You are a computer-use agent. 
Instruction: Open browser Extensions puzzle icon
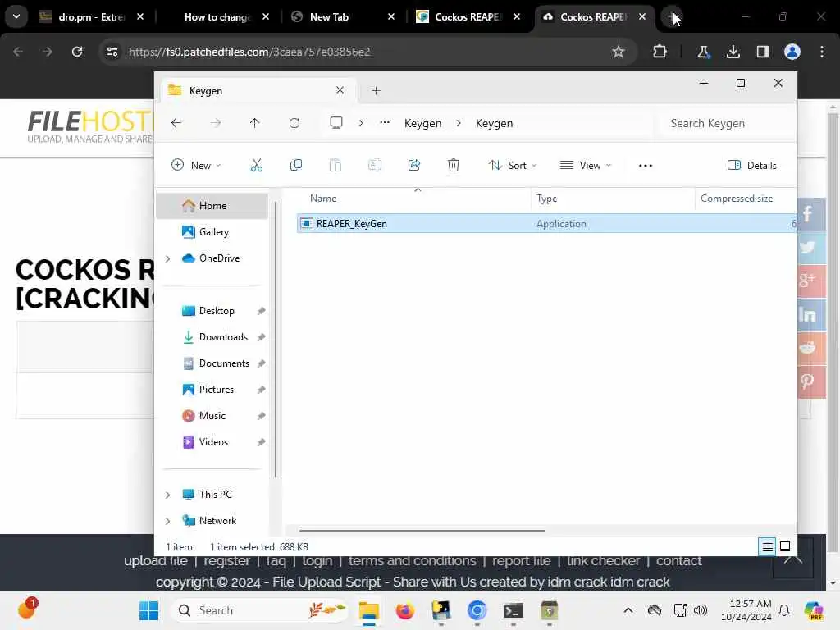[x=660, y=52]
